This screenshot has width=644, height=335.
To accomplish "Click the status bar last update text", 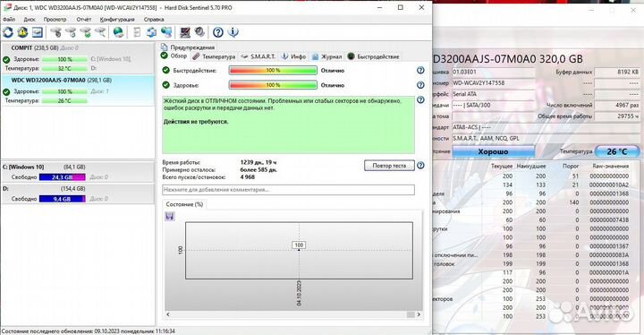I will [x=89, y=331].
